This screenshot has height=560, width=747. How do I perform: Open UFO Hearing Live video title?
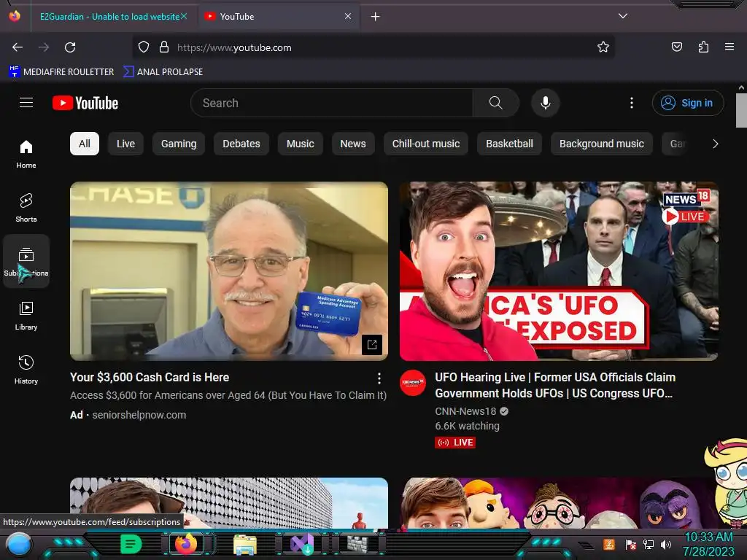[555, 385]
